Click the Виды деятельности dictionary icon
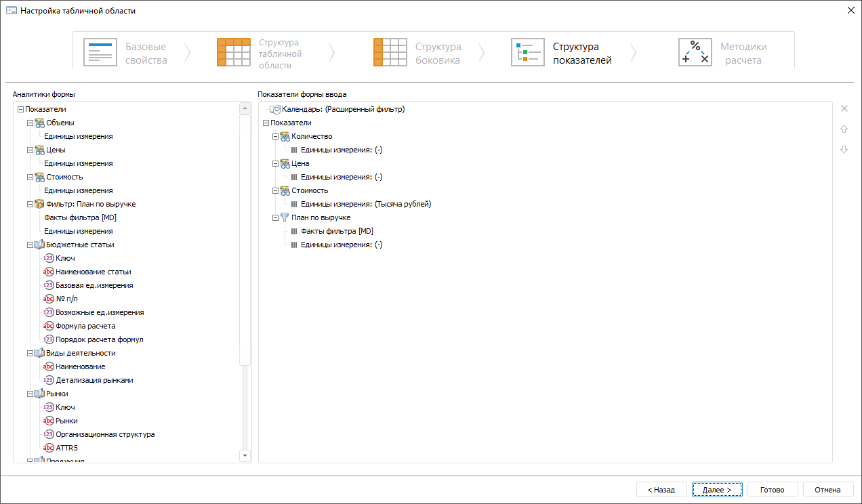 39,353
